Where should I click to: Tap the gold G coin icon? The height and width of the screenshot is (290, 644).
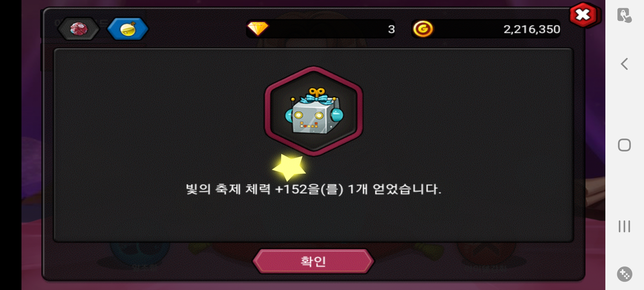[x=423, y=29]
